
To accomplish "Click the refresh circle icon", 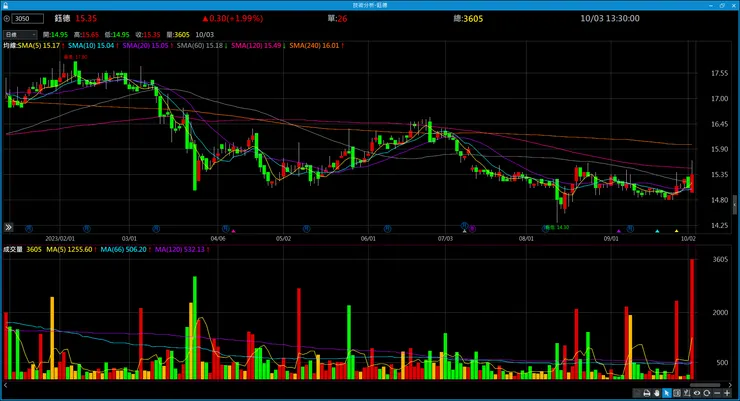I will (x=706, y=393).
